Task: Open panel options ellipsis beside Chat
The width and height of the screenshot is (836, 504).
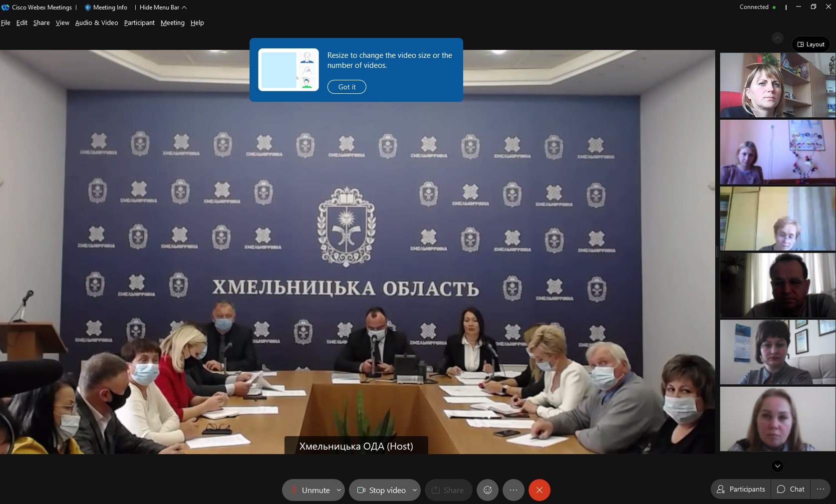Action: (820, 489)
